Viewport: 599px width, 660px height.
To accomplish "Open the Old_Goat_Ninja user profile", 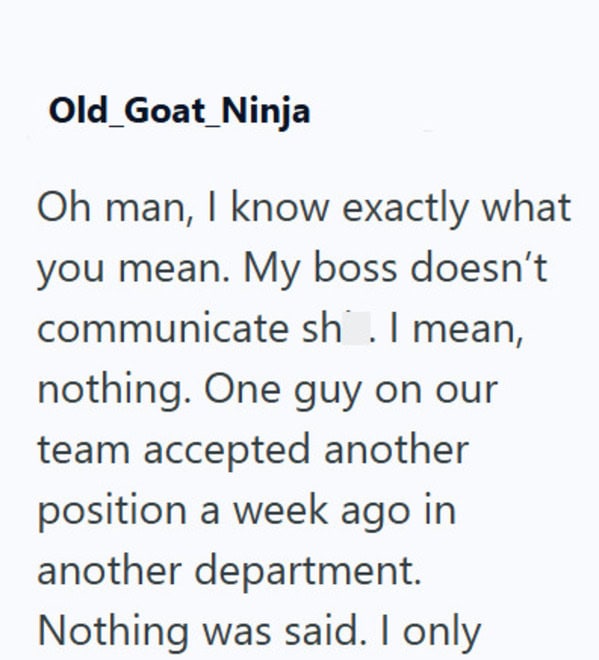I will click(x=180, y=111).
